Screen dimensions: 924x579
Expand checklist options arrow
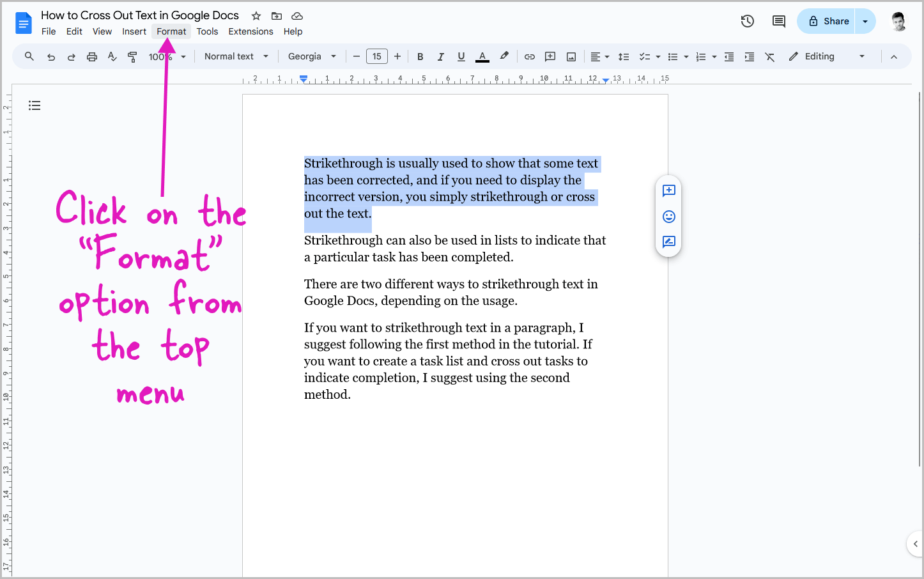tap(658, 56)
